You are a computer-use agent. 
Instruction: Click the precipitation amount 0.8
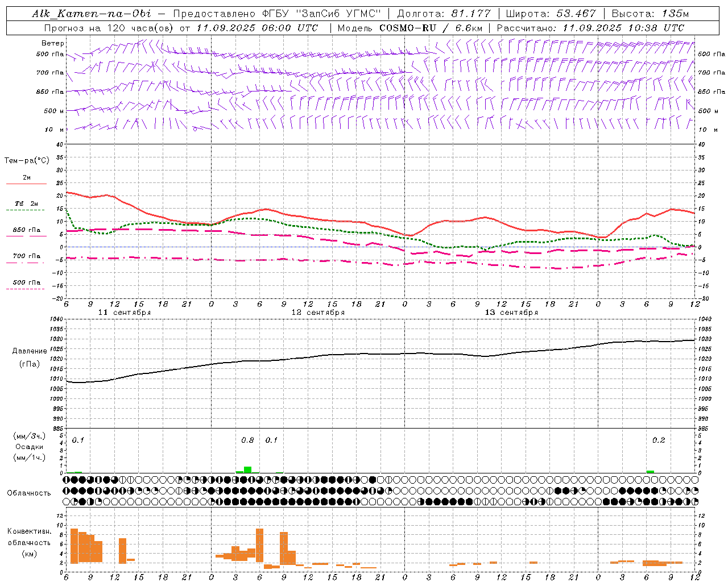(247, 440)
